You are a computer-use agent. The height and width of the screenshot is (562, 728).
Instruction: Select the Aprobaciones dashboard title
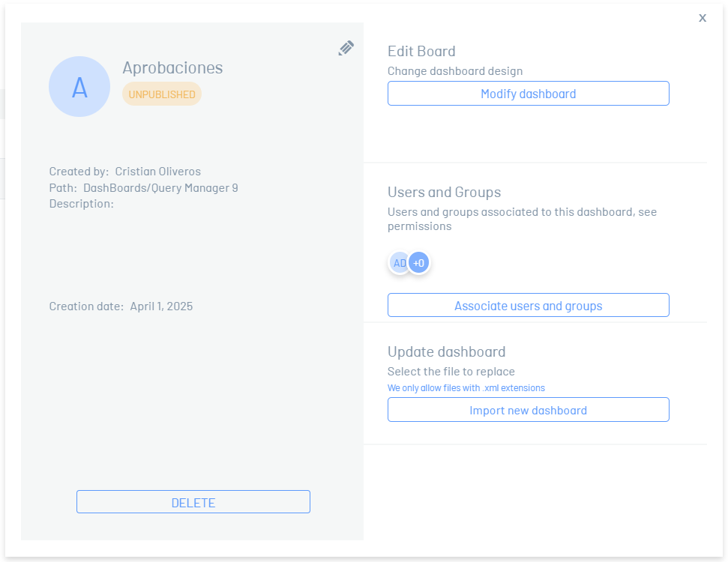pyautogui.click(x=172, y=67)
